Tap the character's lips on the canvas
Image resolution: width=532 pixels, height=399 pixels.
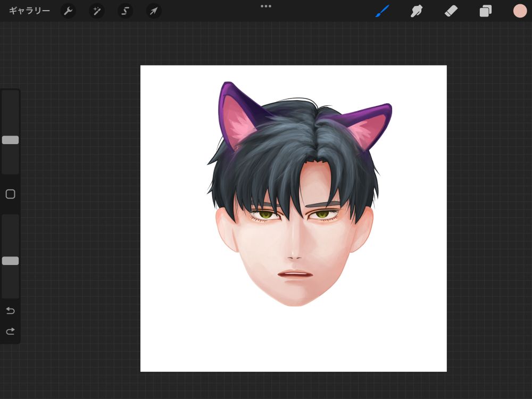coord(295,275)
